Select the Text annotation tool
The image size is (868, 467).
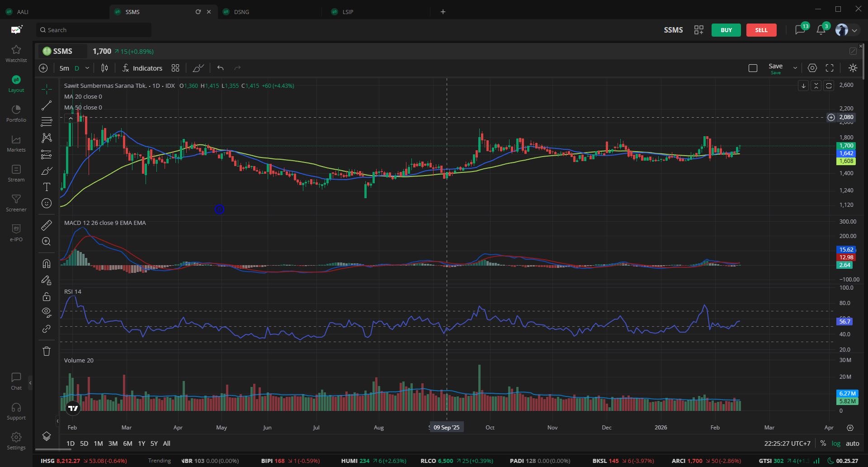pos(47,187)
